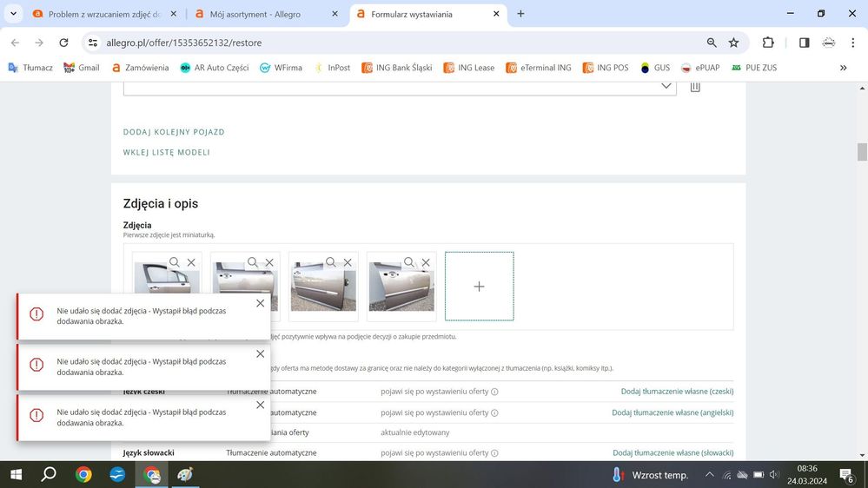Click the Dodaj kolejny pojazd link
This screenshot has width=868, height=488.
(174, 132)
